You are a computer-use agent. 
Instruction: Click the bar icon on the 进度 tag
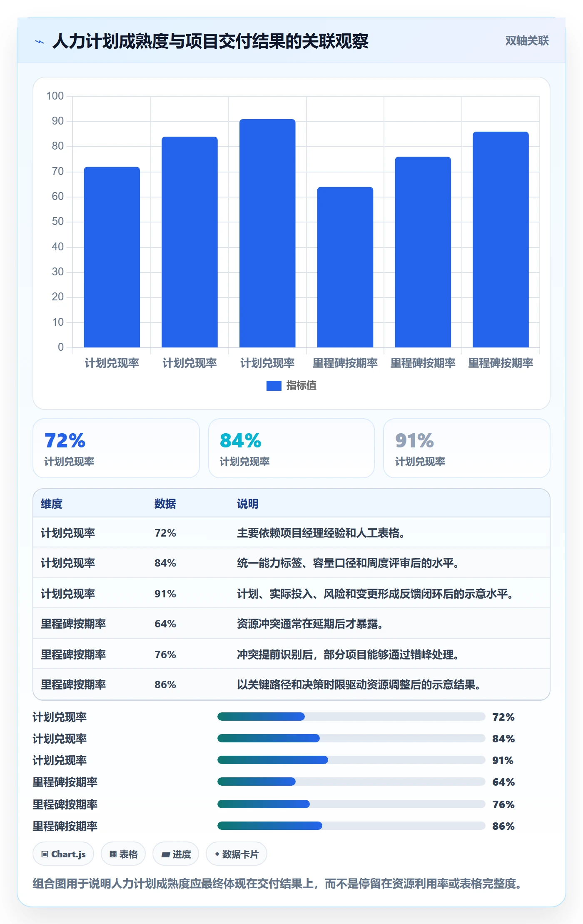click(166, 855)
